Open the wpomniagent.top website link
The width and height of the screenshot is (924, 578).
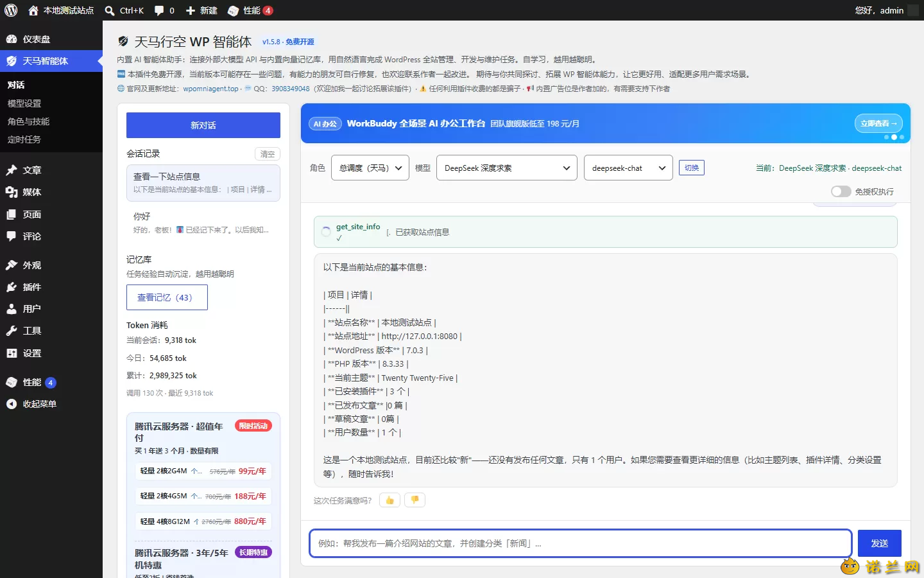click(x=210, y=89)
